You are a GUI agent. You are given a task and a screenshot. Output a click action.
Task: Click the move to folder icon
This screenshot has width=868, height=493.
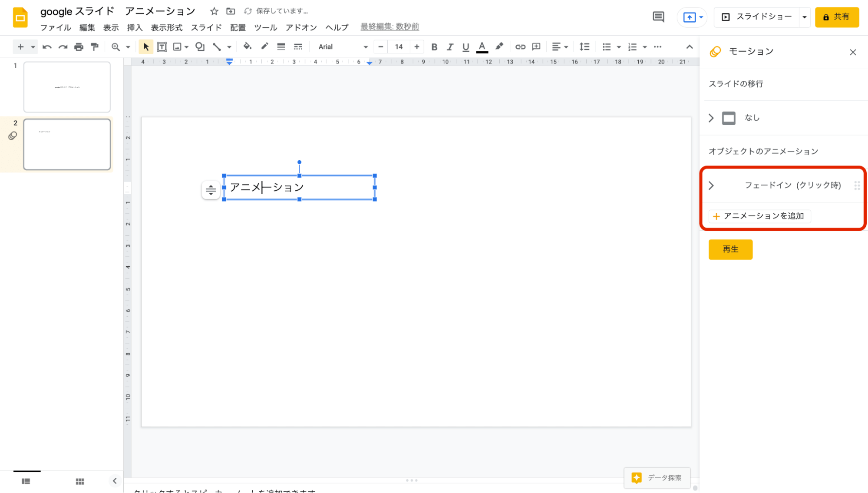coord(231,11)
